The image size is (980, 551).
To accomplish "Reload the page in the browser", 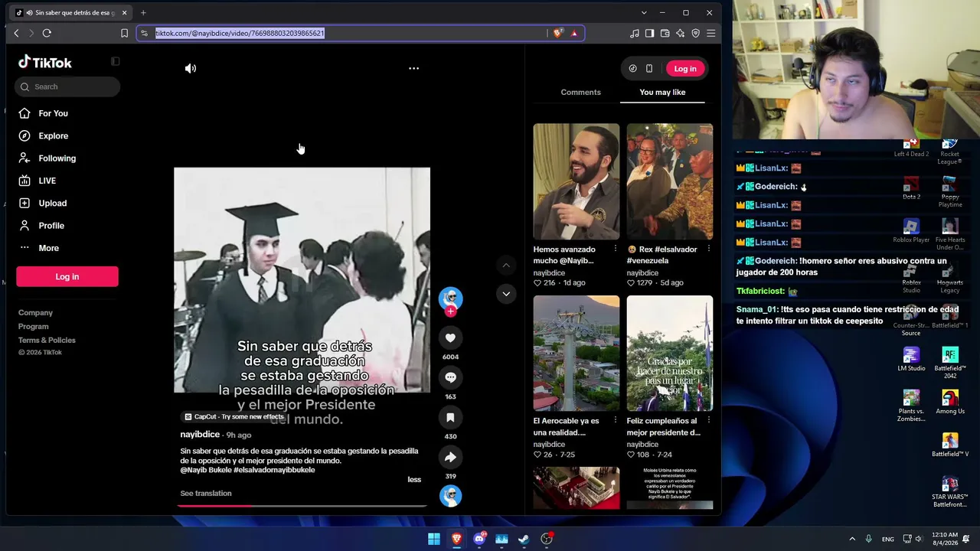I will point(47,33).
